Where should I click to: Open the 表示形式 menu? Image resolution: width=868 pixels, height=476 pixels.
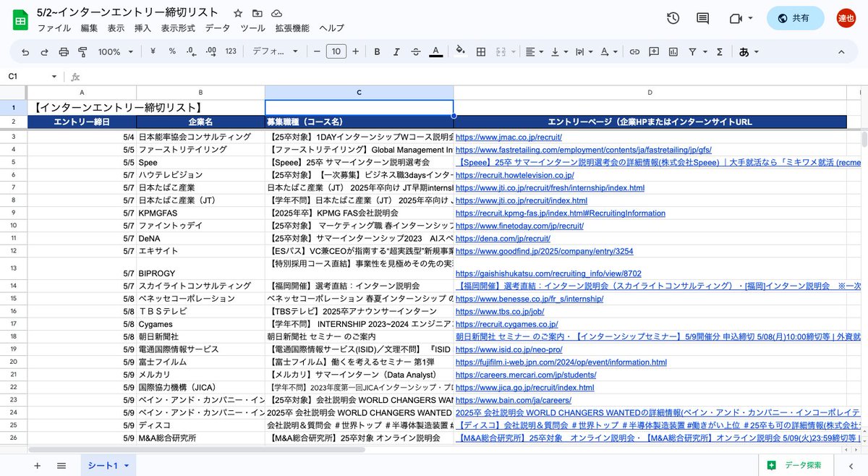[178, 28]
